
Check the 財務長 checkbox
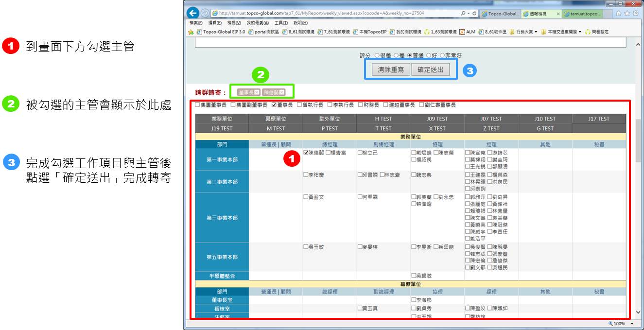(360, 104)
